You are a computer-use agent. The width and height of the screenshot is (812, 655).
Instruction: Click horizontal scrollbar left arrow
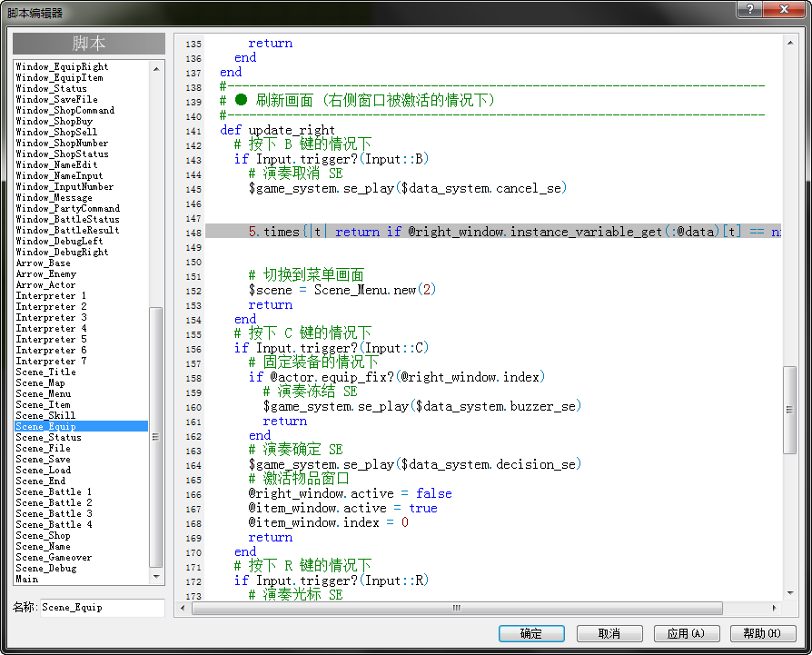tap(183, 608)
